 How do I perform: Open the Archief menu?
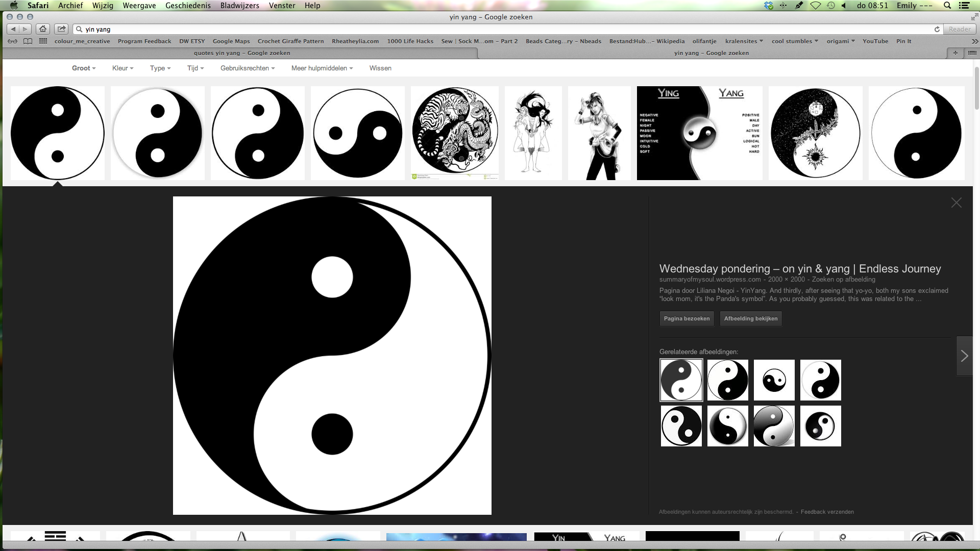click(70, 6)
